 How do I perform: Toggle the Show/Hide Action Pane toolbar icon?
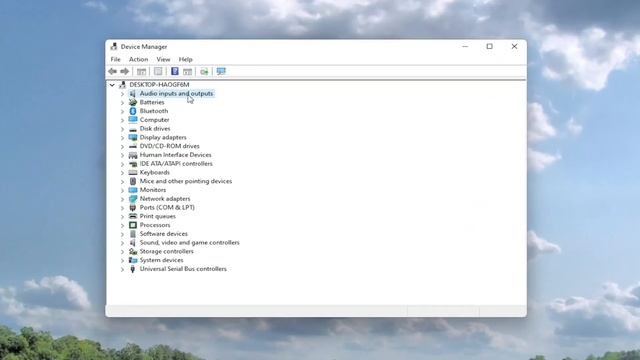tap(187, 72)
